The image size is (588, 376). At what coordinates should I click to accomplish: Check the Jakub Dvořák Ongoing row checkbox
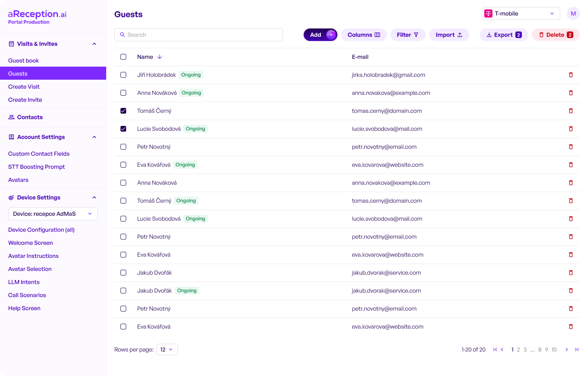(x=123, y=291)
